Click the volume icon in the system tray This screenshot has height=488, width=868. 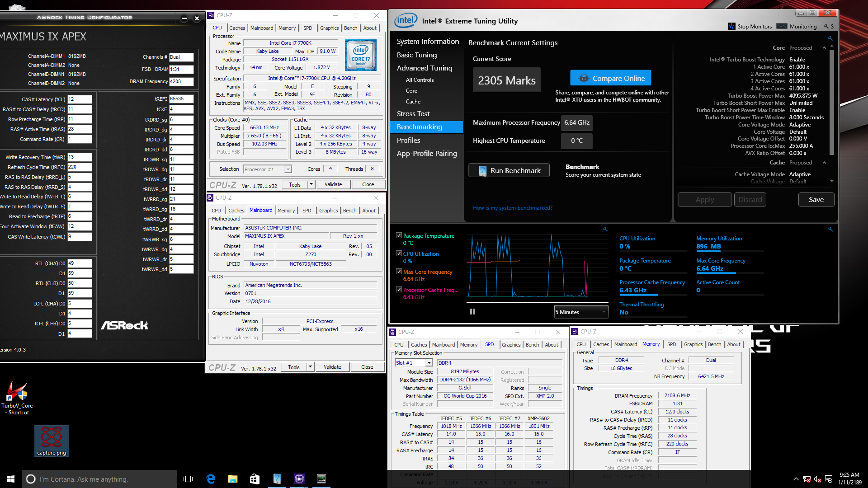click(x=817, y=479)
